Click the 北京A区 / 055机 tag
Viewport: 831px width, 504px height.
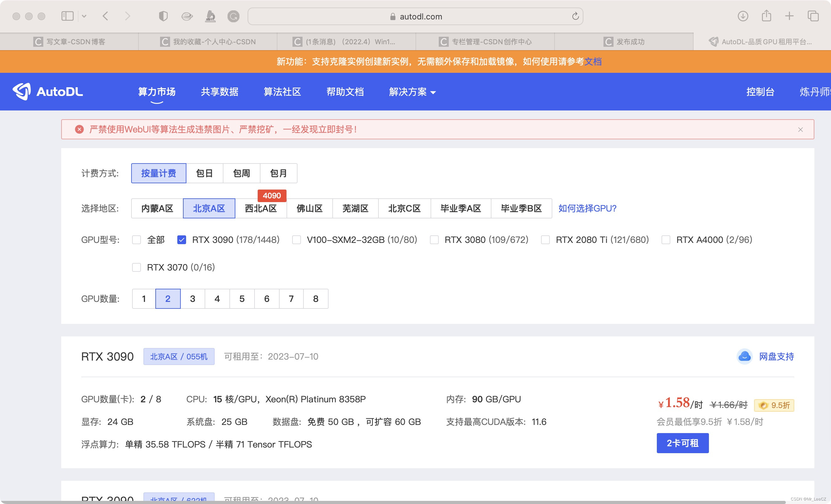tap(179, 356)
